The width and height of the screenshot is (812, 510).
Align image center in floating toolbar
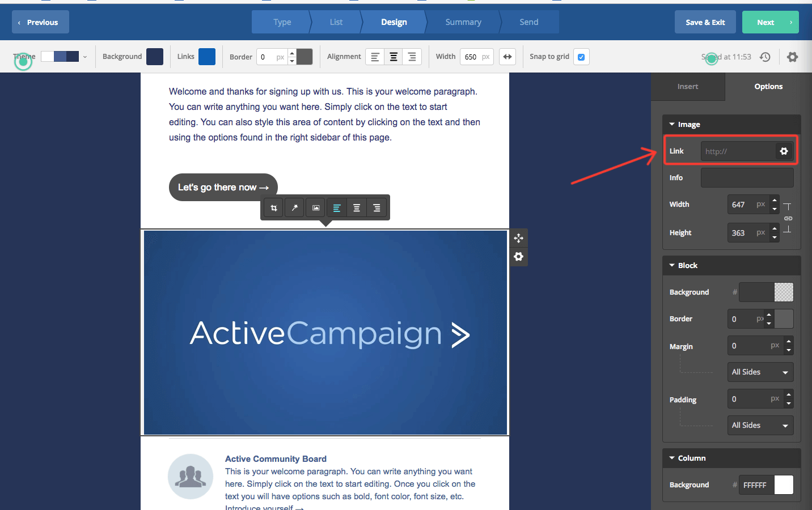[357, 208]
